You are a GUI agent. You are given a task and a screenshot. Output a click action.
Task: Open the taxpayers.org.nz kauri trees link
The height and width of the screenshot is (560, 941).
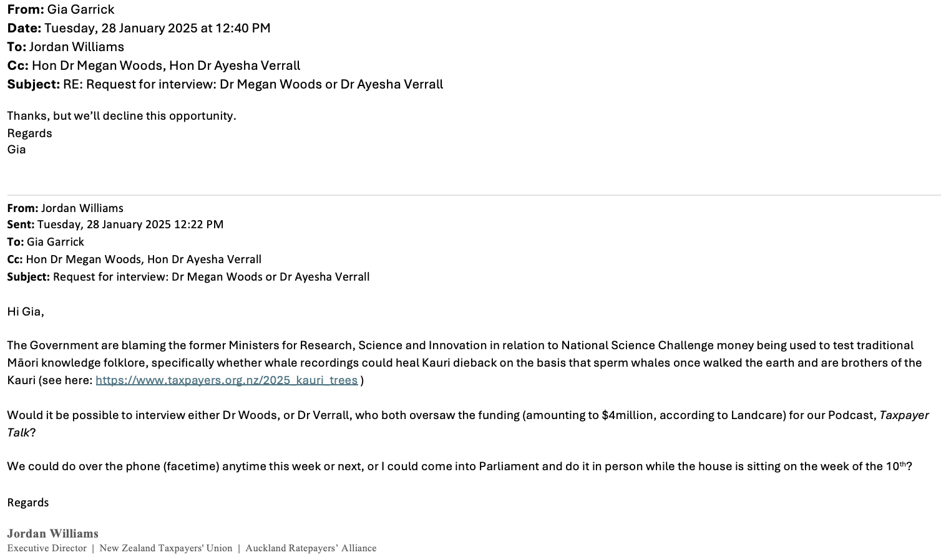(227, 380)
